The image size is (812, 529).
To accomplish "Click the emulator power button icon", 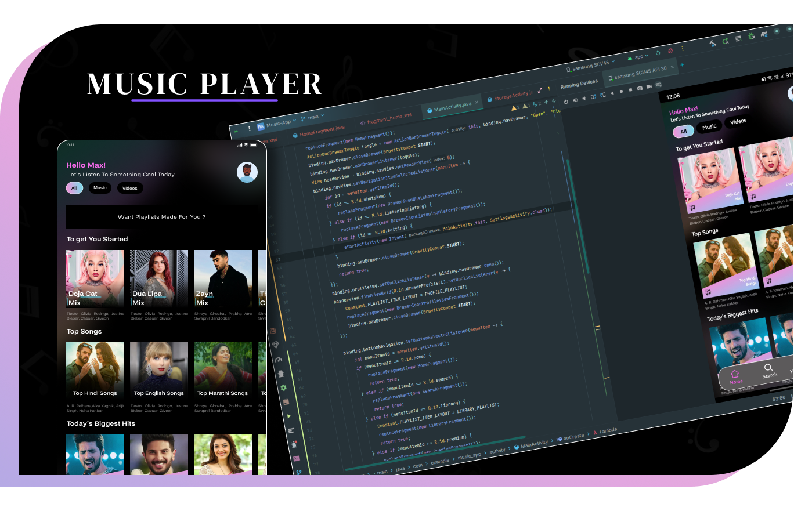I will point(565,102).
